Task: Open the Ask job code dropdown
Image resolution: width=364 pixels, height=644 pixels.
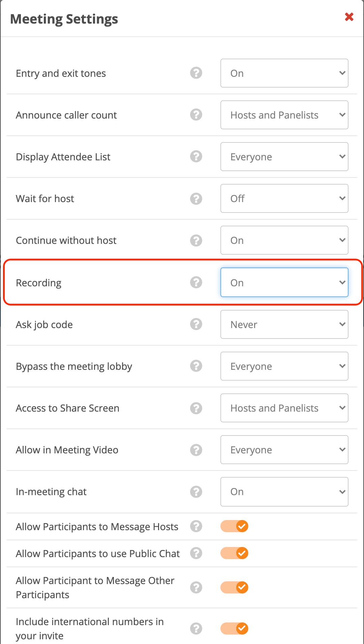Action: click(x=284, y=324)
